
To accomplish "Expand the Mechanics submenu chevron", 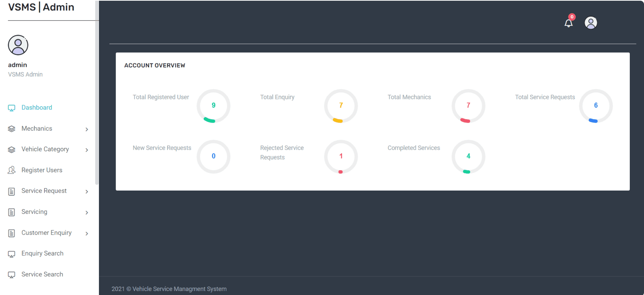I will (x=87, y=129).
